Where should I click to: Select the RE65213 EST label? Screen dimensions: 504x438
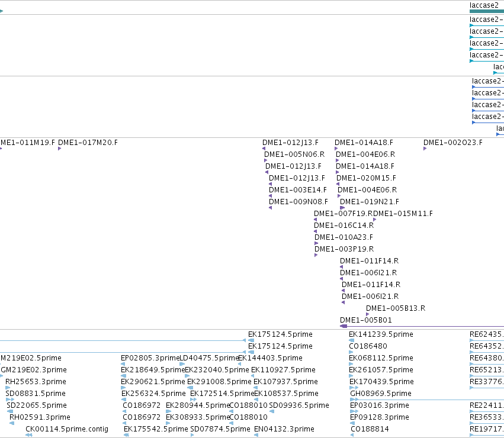[x=487, y=370]
